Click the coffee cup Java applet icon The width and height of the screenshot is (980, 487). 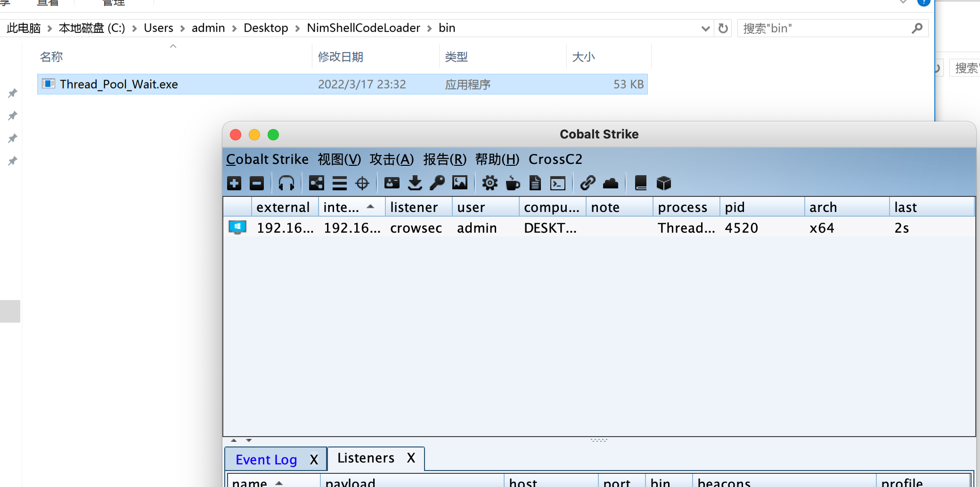coord(513,183)
